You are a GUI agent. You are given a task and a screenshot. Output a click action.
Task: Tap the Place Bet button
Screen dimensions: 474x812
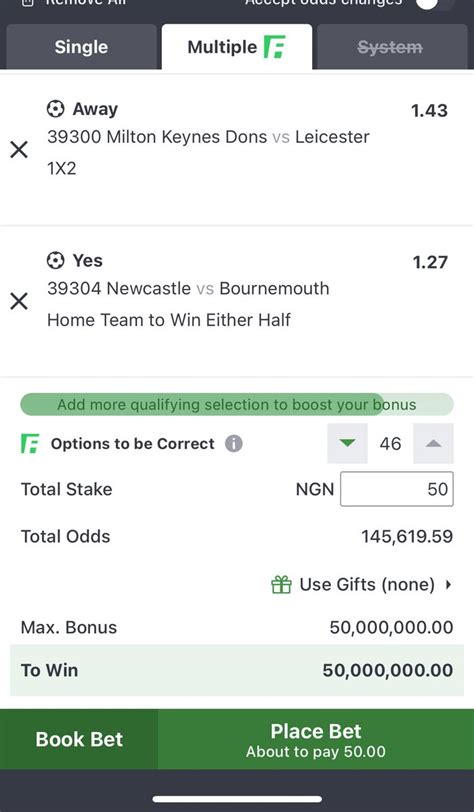click(x=316, y=739)
